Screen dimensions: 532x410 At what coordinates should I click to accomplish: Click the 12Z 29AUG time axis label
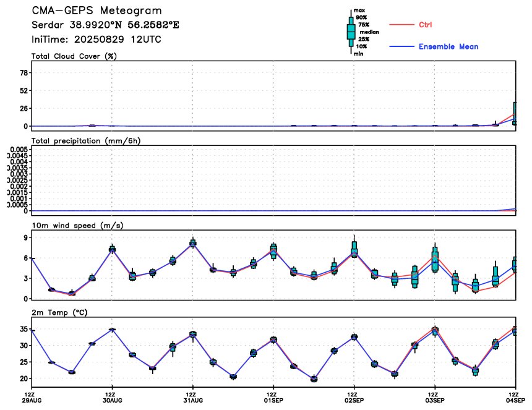pos(32,398)
